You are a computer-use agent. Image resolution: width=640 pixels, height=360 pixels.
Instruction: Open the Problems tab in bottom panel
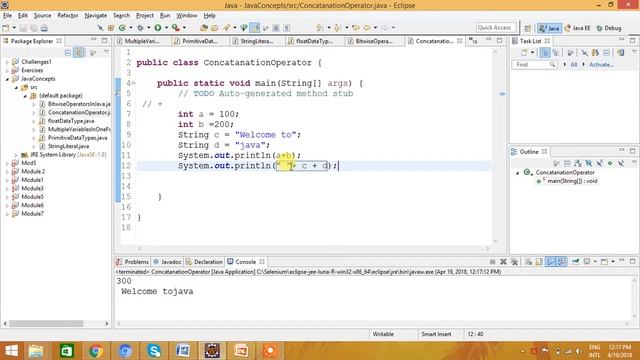pos(132,262)
